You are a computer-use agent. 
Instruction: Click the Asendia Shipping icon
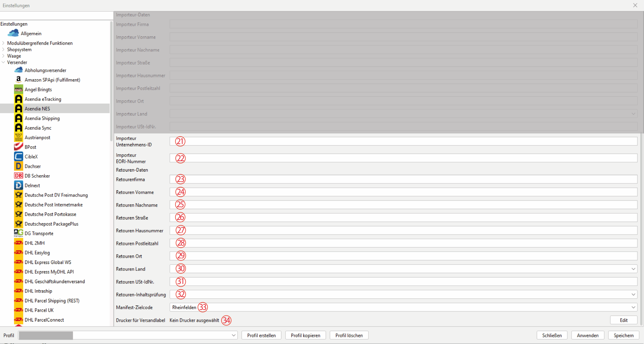click(x=18, y=118)
